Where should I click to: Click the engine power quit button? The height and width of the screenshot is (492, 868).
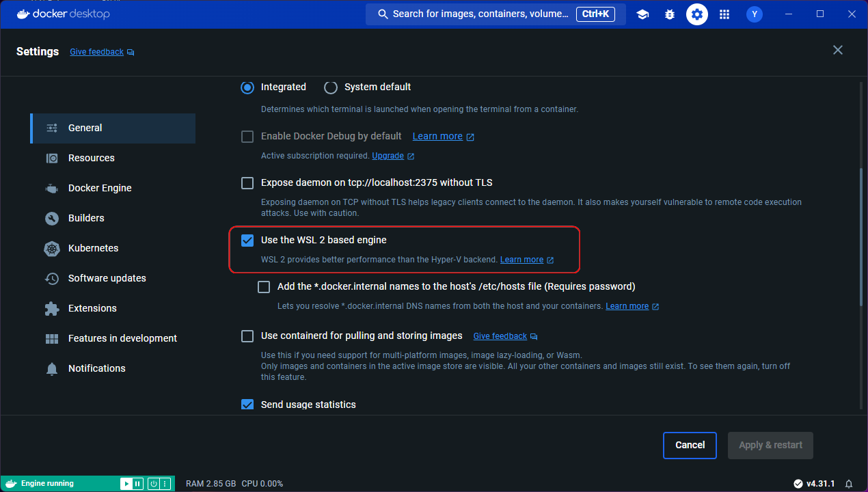tap(154, 484)
